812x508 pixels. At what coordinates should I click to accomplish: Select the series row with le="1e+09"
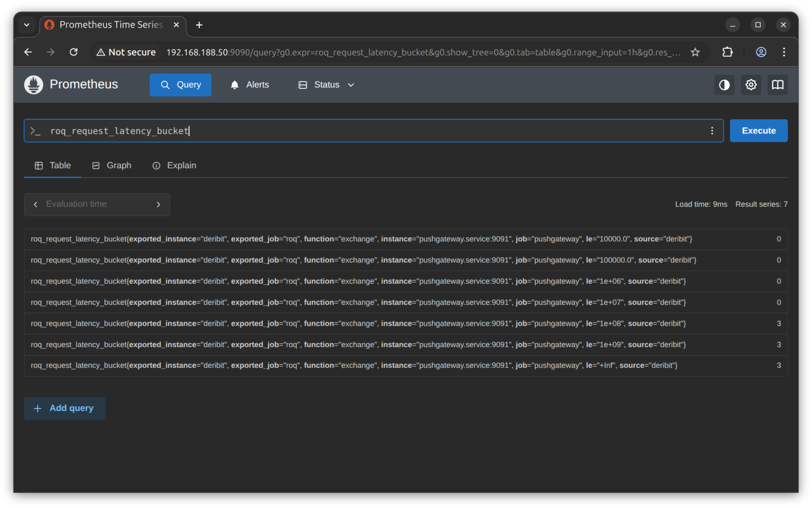click(406, 345)
